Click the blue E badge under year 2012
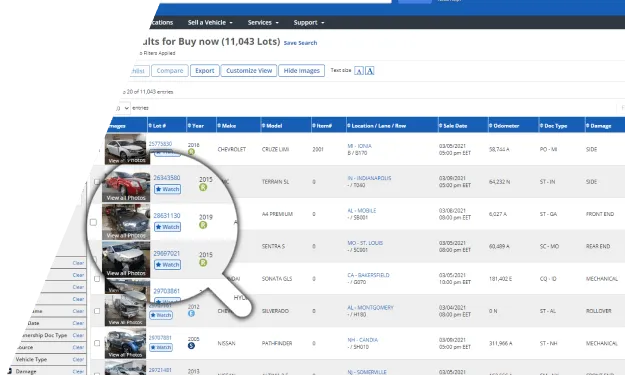This screenshot has height=375, width=625. (x=191, y=313)
